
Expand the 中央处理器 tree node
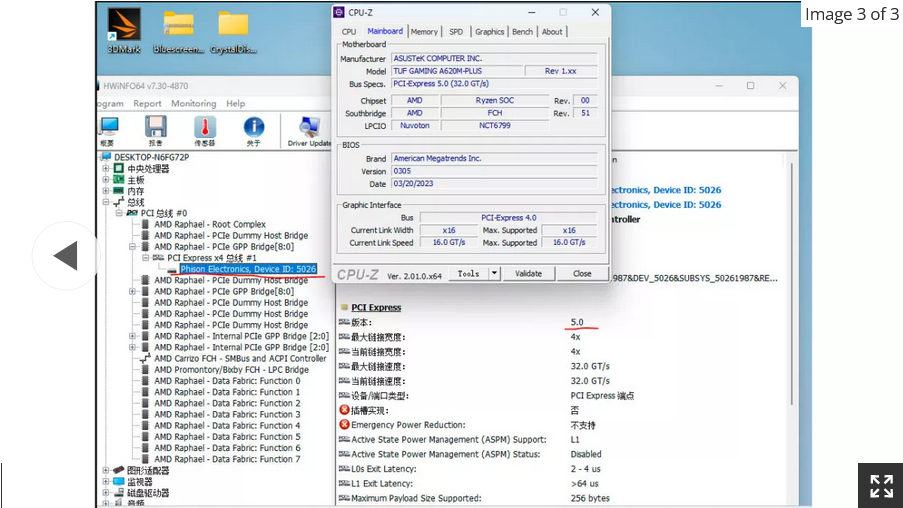(x=105, y=169)
